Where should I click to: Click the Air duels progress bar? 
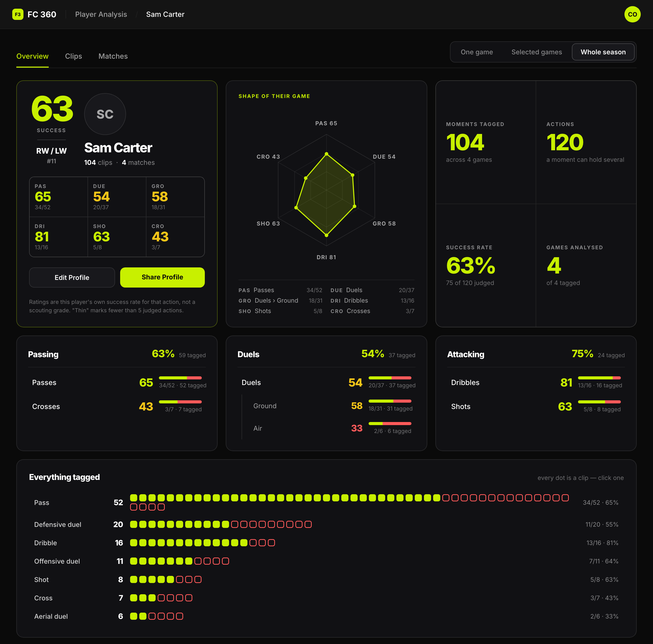coord(390,423)
